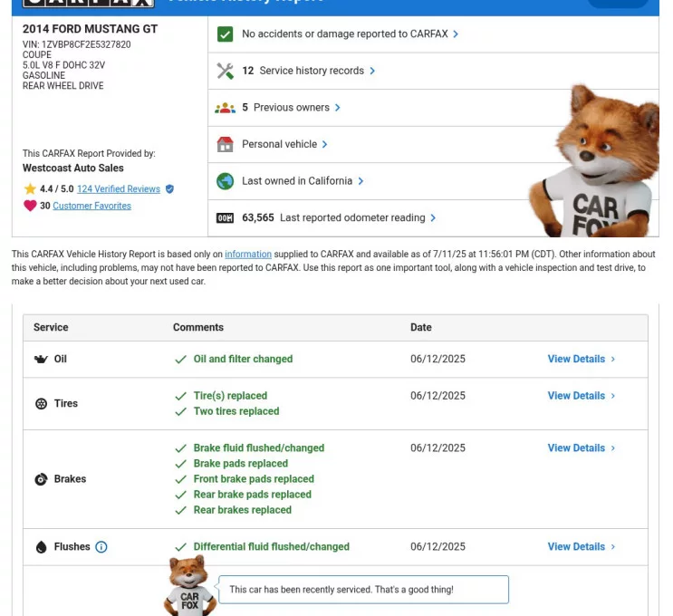Click the green no-accidents checkmark icon
The height and width of the screenshot is (616, 673).
[226, 34]
